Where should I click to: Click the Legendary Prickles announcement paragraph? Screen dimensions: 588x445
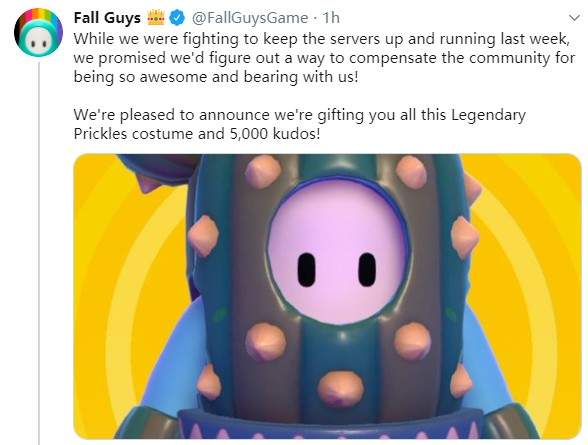click(299, 124)
